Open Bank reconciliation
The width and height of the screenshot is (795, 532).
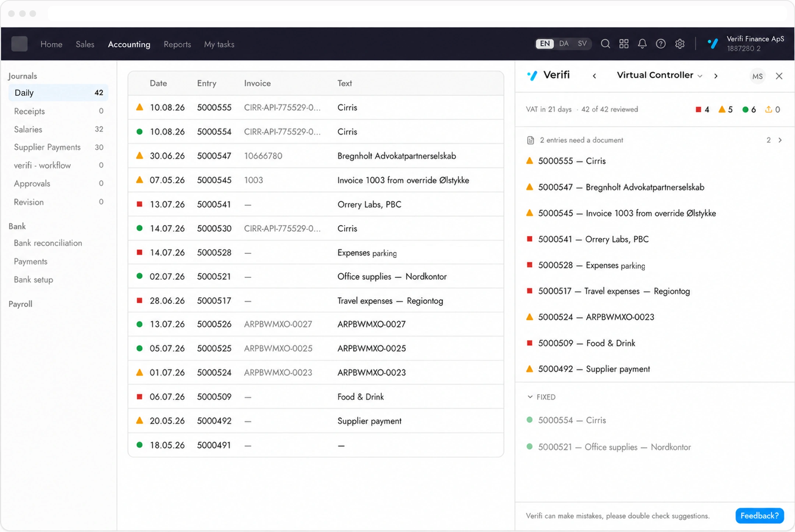coord(48,243)
